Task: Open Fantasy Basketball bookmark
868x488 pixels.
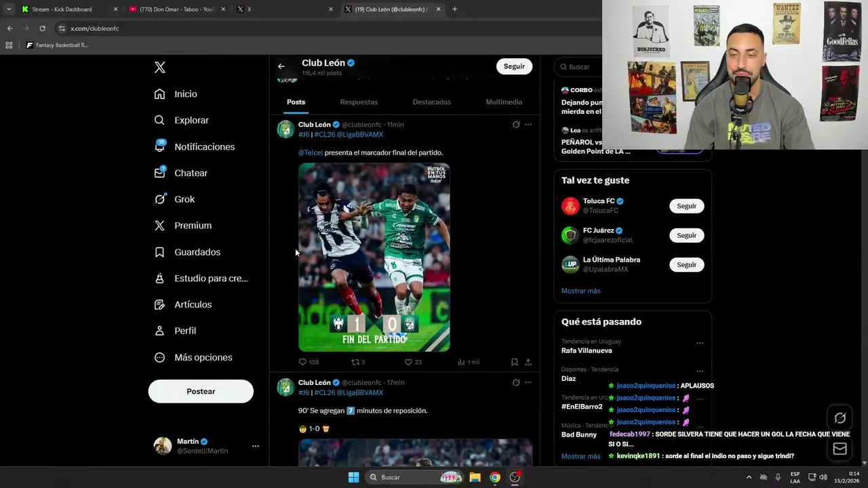Action: click(x=57, y=45)
